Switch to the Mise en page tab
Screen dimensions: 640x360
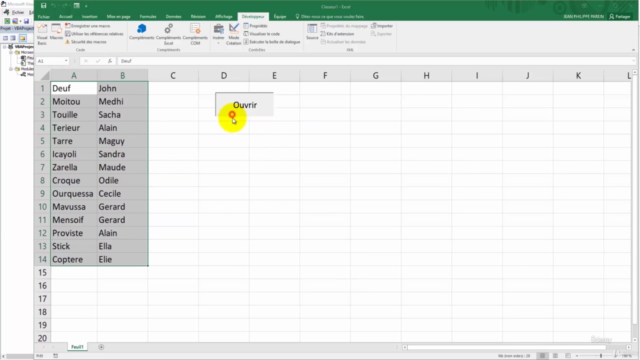click(x=118, y=17)
